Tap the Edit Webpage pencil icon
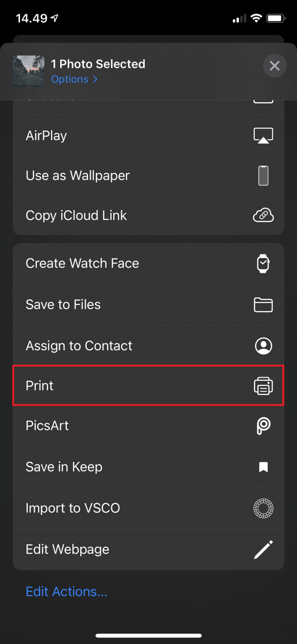This screenshot has height=644, width=297. point(263,550)
